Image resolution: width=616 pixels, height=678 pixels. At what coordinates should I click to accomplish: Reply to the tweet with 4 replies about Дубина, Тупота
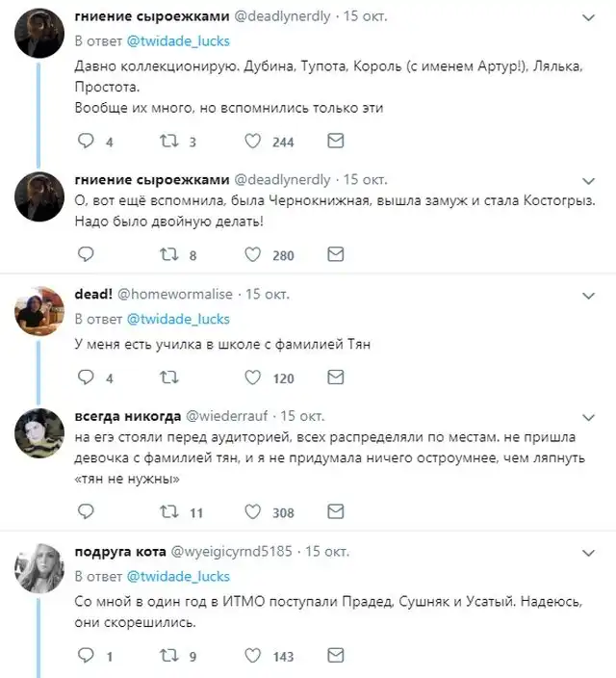[86, 142]
